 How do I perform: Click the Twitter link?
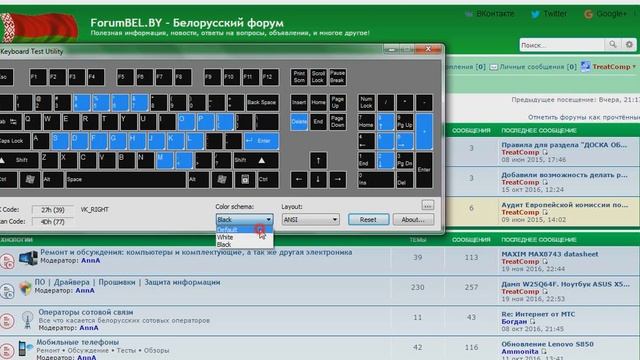[x=549, y=14]
